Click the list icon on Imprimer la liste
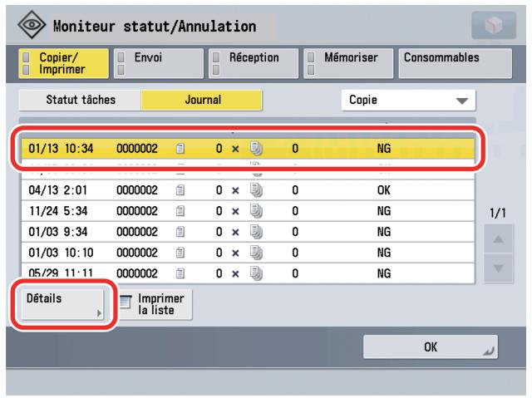Image resolution: width=532 pixels, height=398 pixels. point(126,302)
